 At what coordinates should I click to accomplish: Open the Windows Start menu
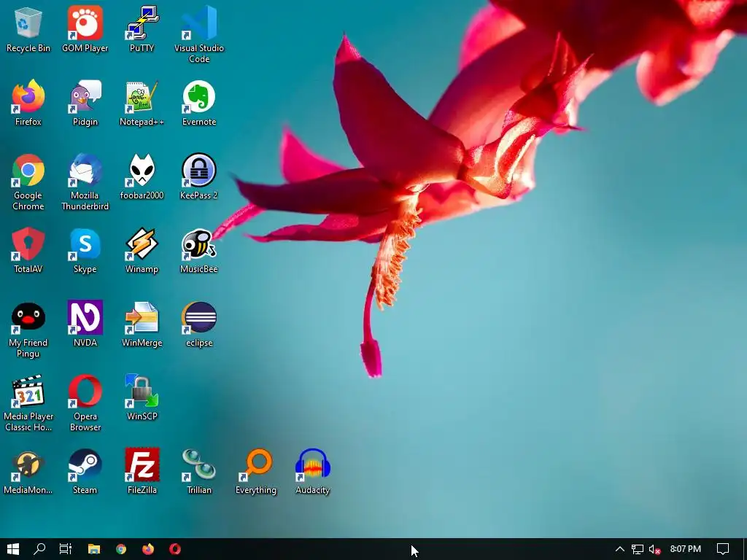click(x=13, y=549)
